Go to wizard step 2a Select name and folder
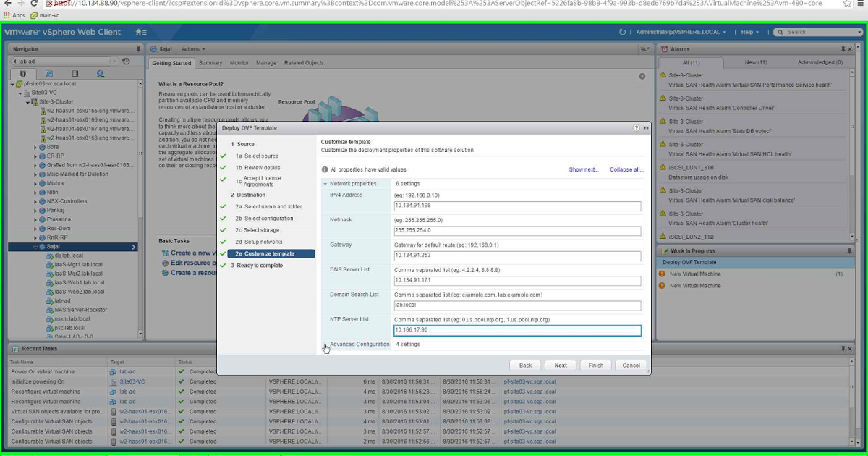Viewport: 868px width, 456px height. 268,207
